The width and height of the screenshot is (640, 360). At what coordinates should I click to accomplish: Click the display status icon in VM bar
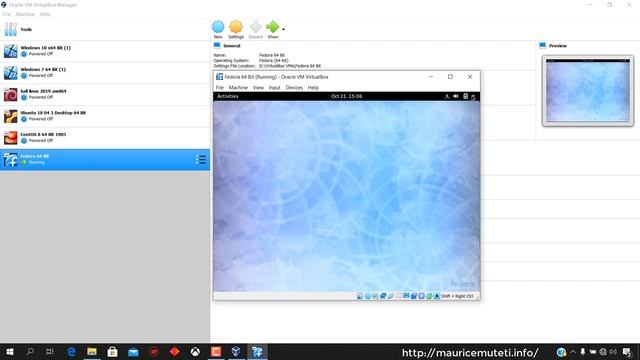[406, 296]
